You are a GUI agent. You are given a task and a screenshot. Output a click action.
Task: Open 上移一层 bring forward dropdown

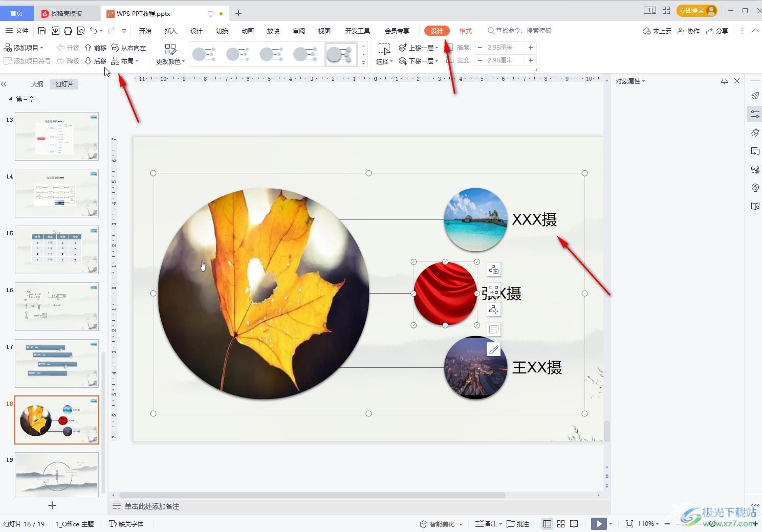pos(419,48)
